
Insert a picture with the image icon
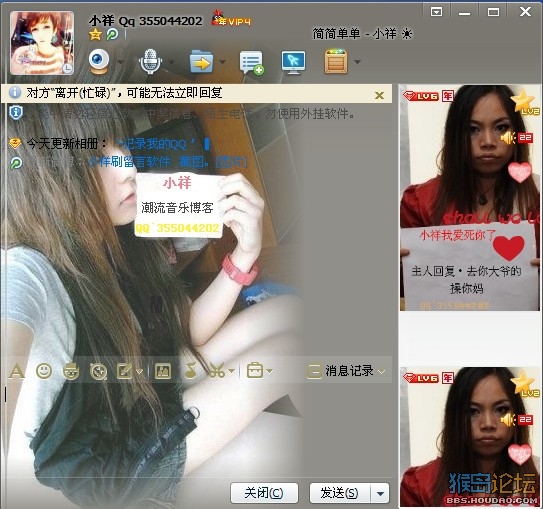(x=163, y=371)
